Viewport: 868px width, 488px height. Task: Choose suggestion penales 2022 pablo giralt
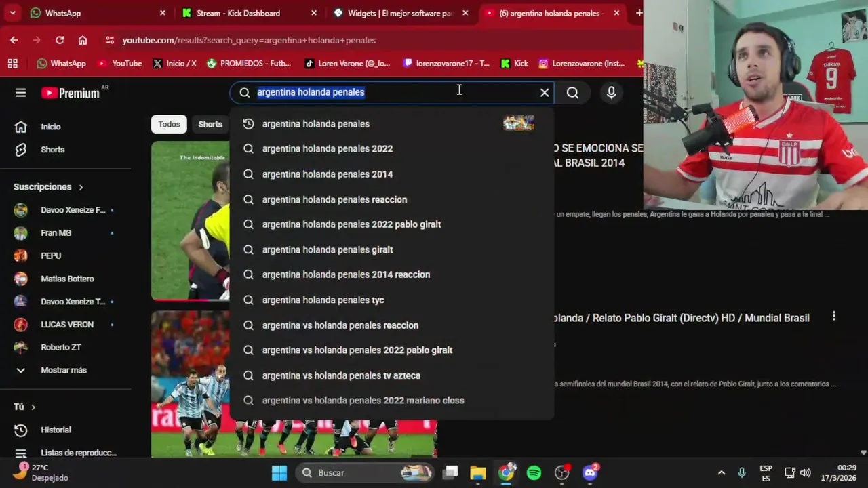[x=391, y=224]
